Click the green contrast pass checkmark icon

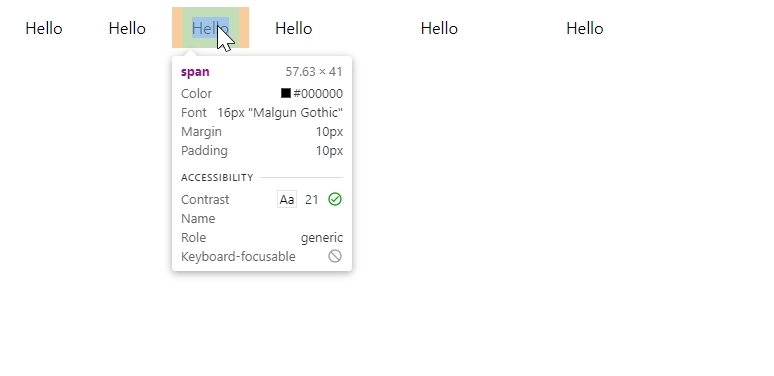tap(335, 199)
